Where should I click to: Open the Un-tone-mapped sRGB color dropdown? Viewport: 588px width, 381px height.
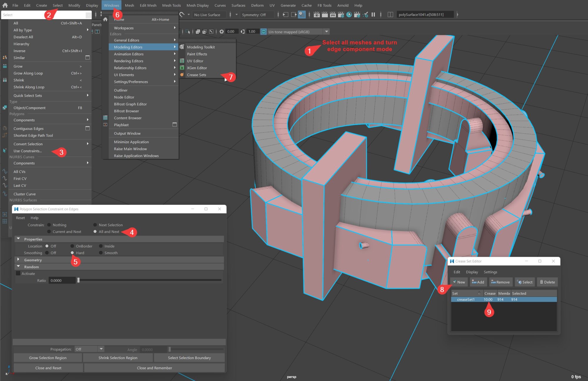(x=326, y=31)
